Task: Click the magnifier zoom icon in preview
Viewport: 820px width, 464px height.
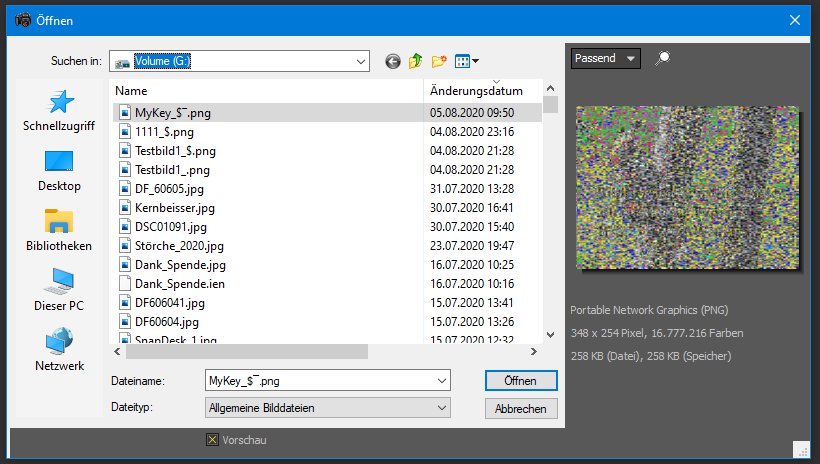Action: click(661, 59)
